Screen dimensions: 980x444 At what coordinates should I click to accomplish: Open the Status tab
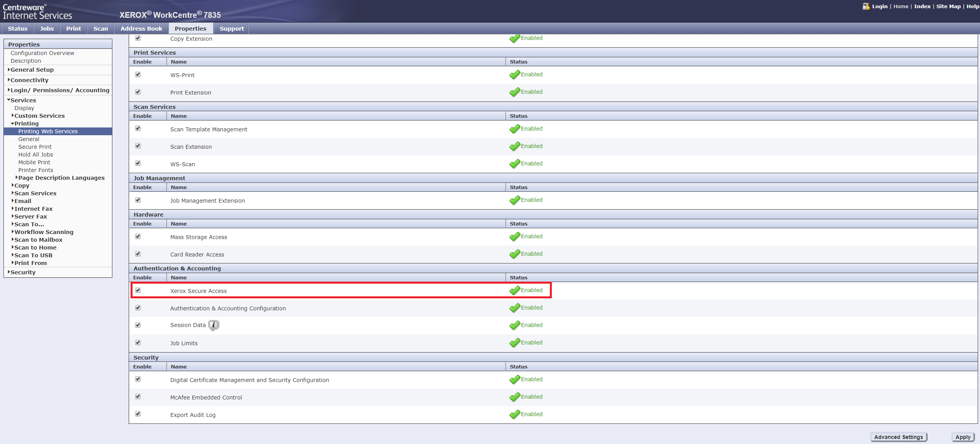tap(17, 29)
